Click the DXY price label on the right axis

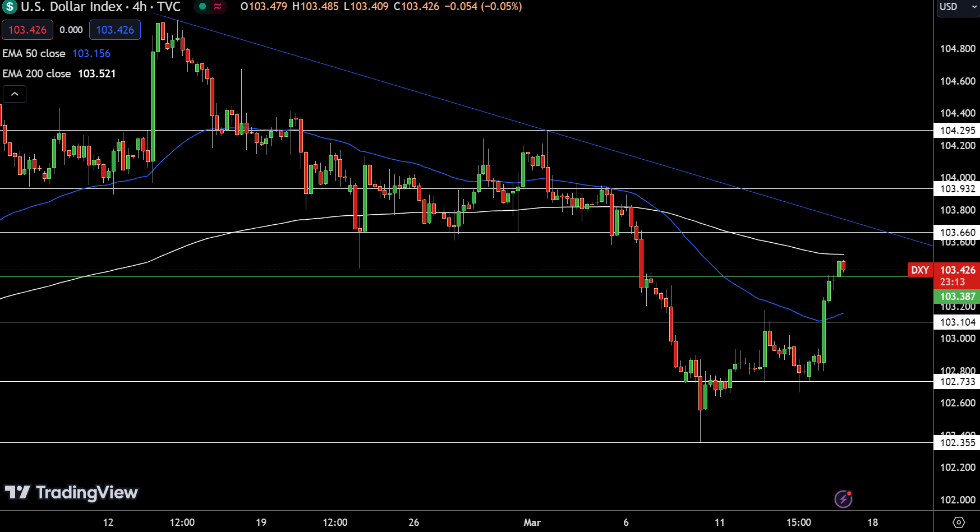pyautogui.click(x=920, y=270)
